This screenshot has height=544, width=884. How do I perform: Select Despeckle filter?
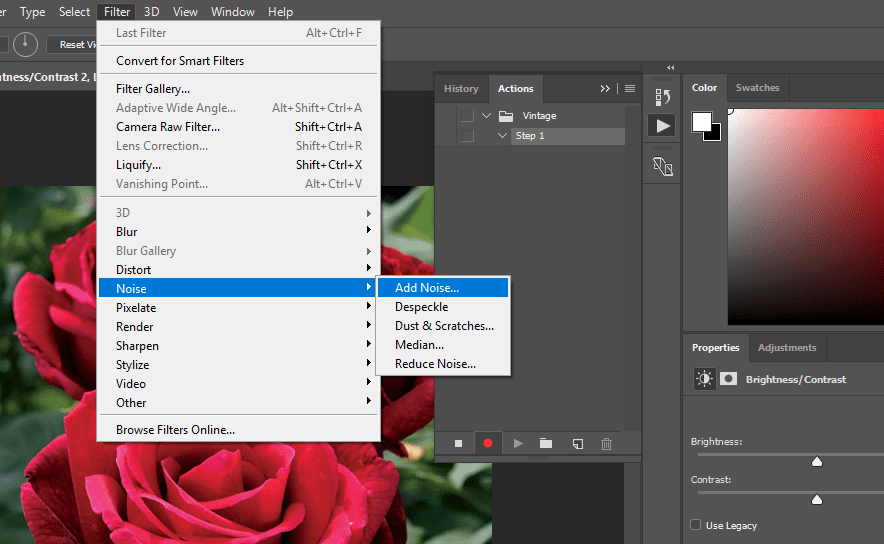443,307
